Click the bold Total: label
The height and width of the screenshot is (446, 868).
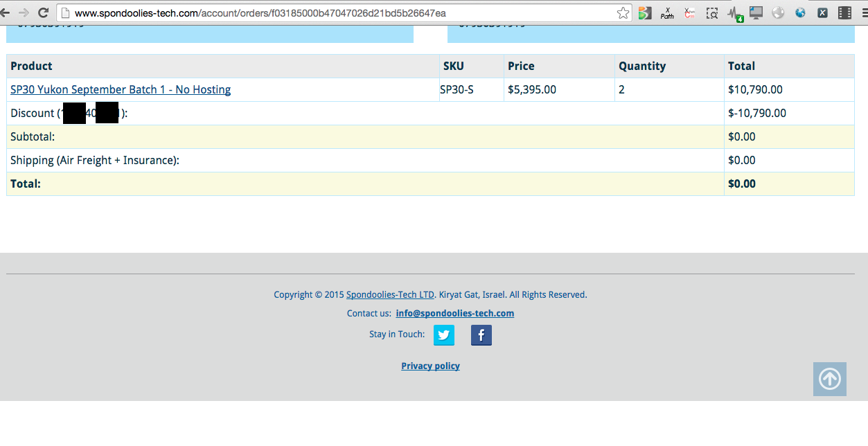[26, 184]
